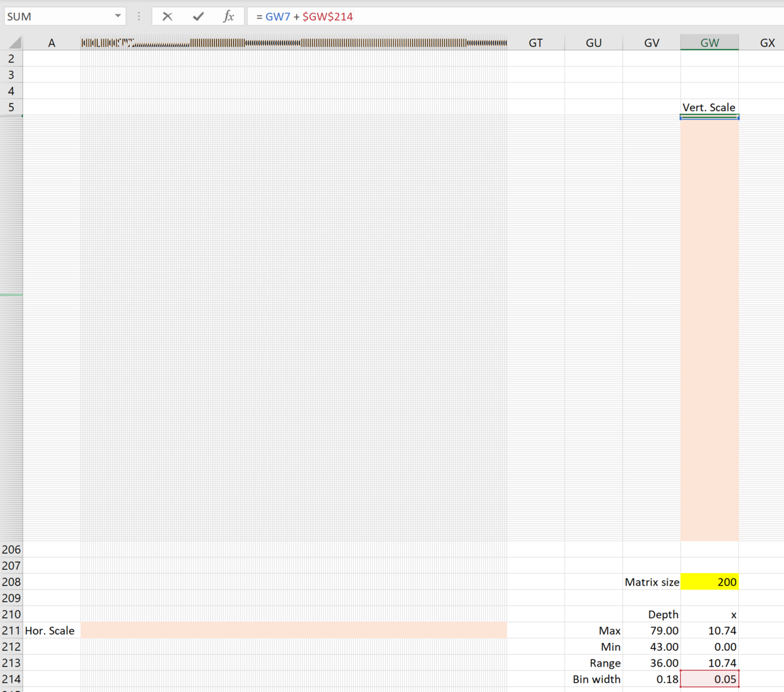Select all cells with the corner triangle
Screen dimensions: 784x692
point(13,42)
